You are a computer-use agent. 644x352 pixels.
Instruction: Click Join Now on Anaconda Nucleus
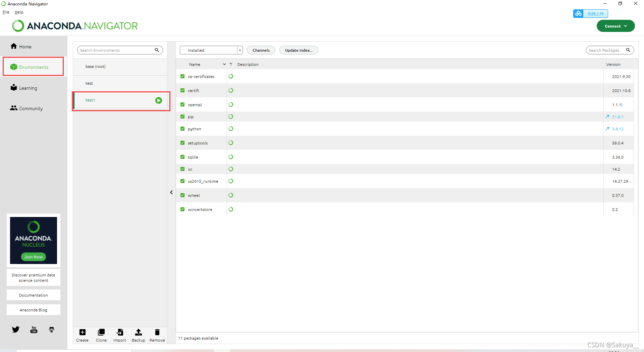coord(34,257)
